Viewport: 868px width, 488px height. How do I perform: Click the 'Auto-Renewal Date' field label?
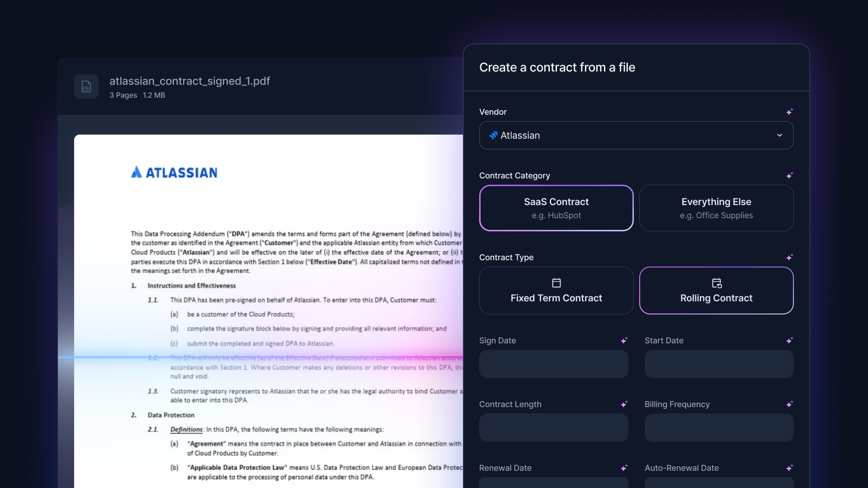pyautogui.click(x=681, y=468)
